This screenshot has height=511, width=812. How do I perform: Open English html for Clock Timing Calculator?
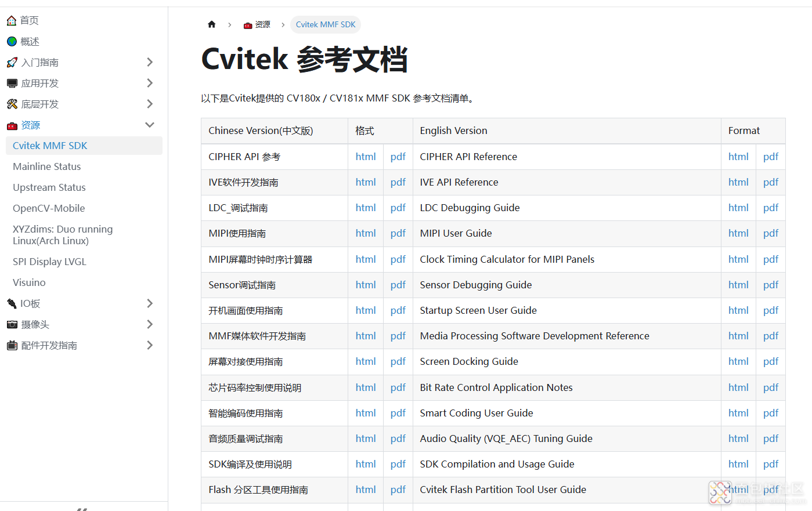(x=738, y=259)
